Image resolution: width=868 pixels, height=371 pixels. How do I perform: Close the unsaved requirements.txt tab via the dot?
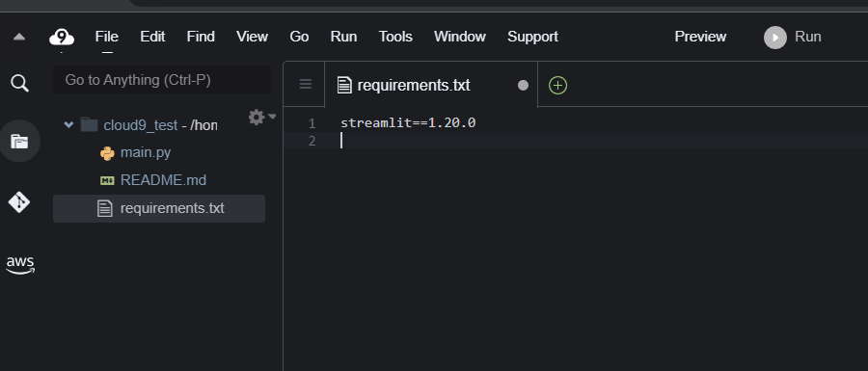click(x=523, y=85)
